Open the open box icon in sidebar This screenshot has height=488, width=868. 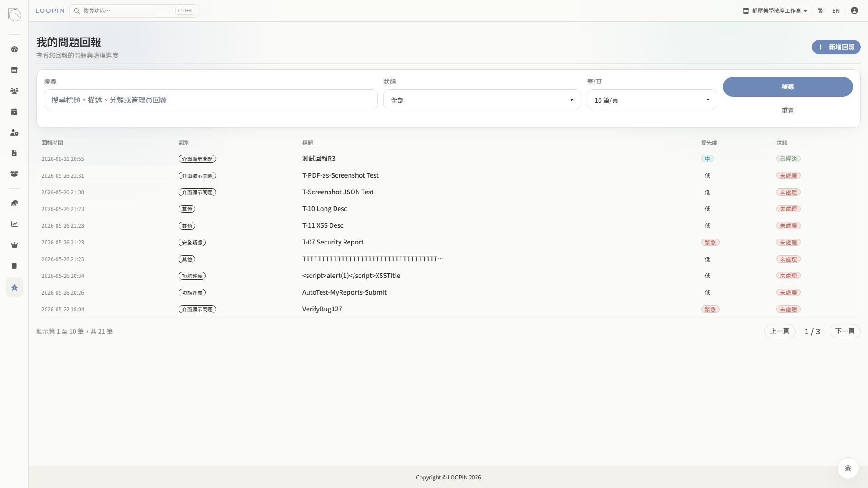(x=14, y=174)
